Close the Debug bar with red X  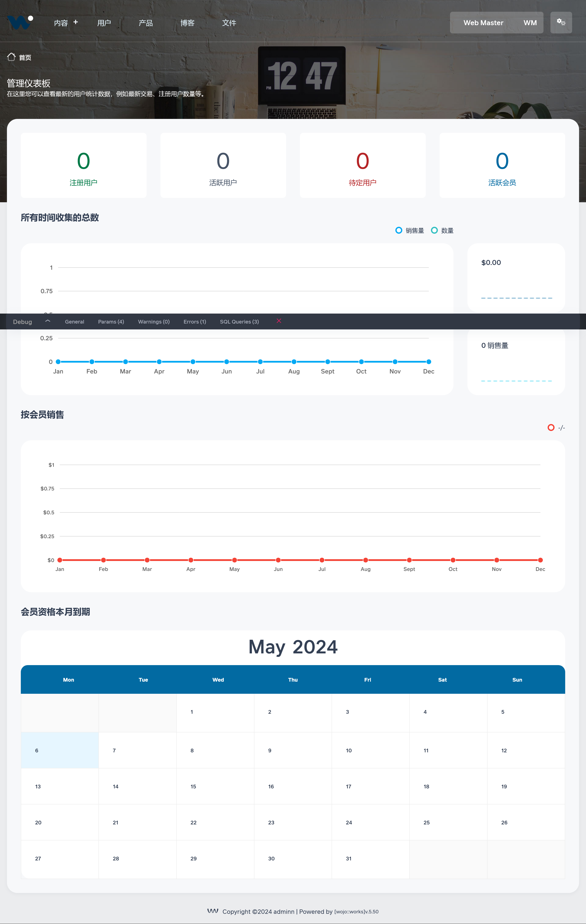279,321
